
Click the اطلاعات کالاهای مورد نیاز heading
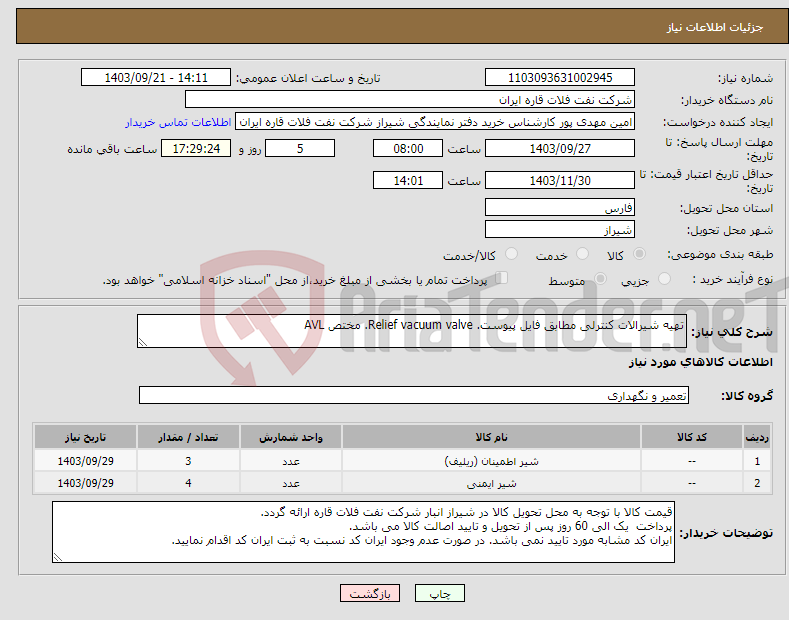700,362
